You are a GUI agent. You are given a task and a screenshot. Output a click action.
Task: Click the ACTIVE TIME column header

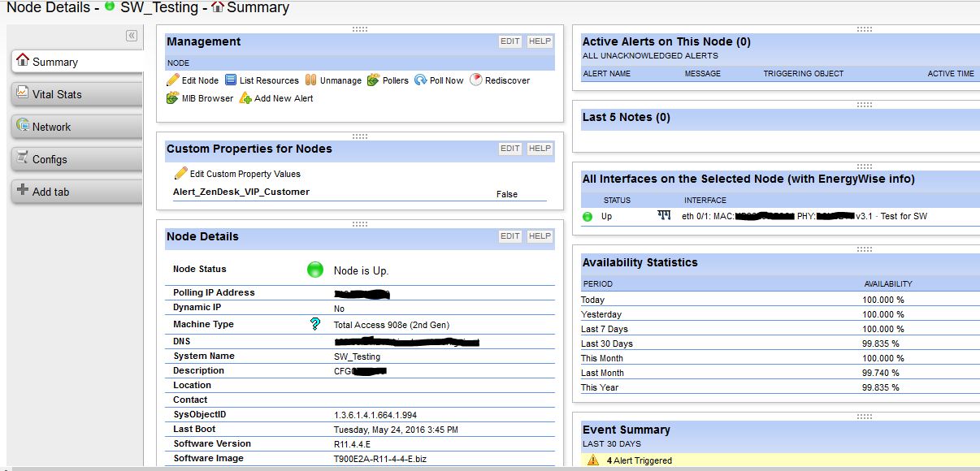(951, 74)
